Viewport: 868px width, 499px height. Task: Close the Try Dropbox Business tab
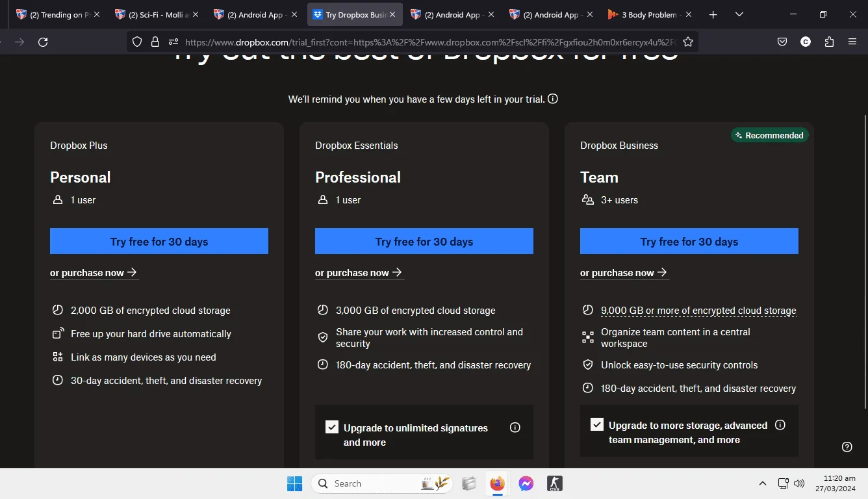tap(392, 15)
